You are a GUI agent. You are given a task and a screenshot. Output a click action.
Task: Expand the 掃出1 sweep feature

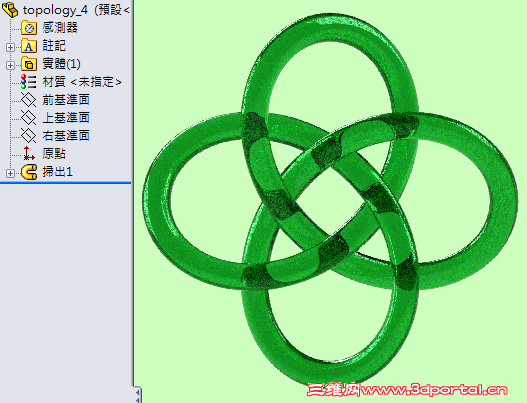pos(10,173)
